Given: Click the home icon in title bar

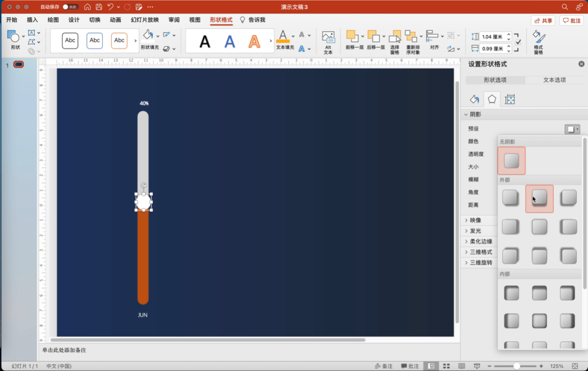Looking at the screenshot, I should coord(87,7).
